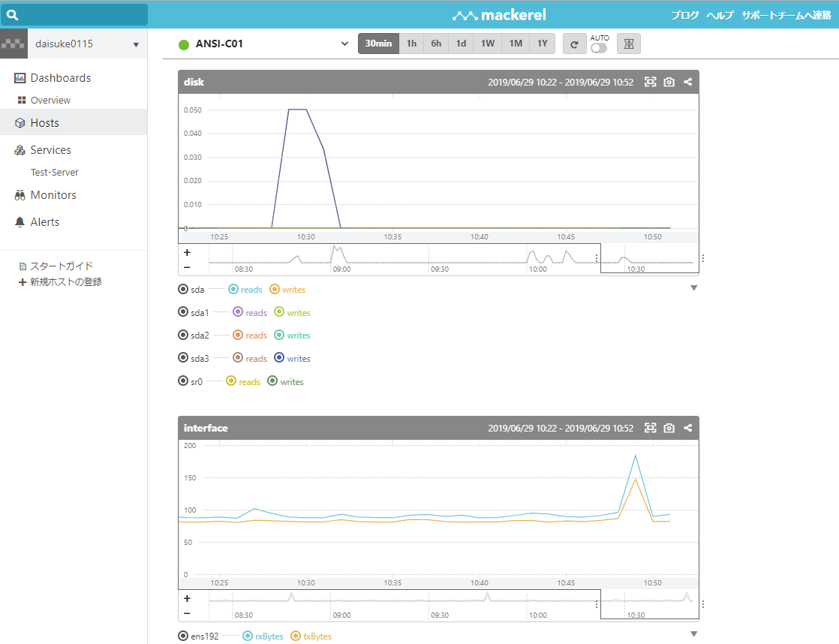839x644 pixels.
Task: Collapse the disk graph legend
Action: point(694,288)
